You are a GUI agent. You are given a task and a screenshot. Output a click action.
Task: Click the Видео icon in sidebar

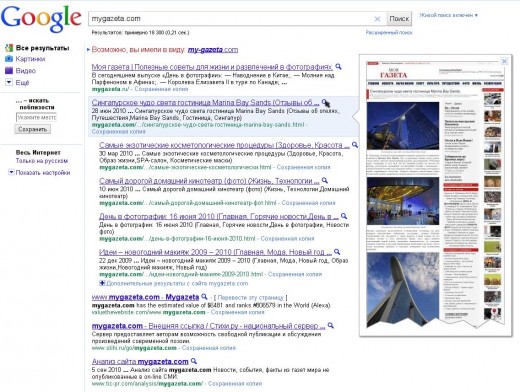[9, 71]
